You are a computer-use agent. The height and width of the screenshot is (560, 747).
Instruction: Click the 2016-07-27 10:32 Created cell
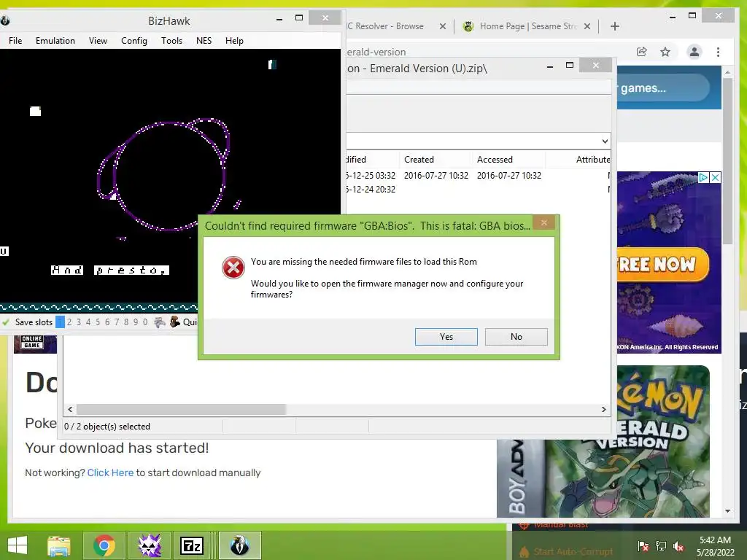tap(436, 175)
